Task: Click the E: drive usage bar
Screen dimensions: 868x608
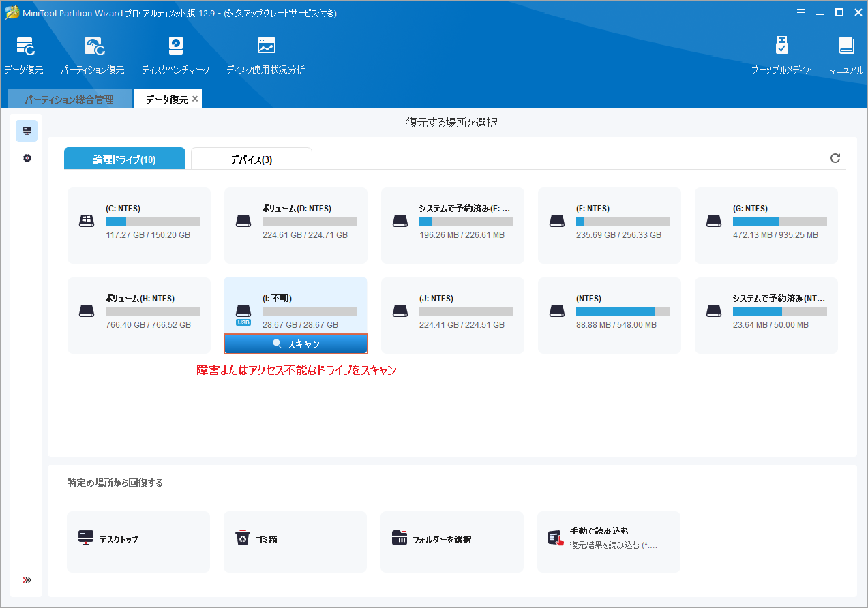Action: (x=466, y=222)
